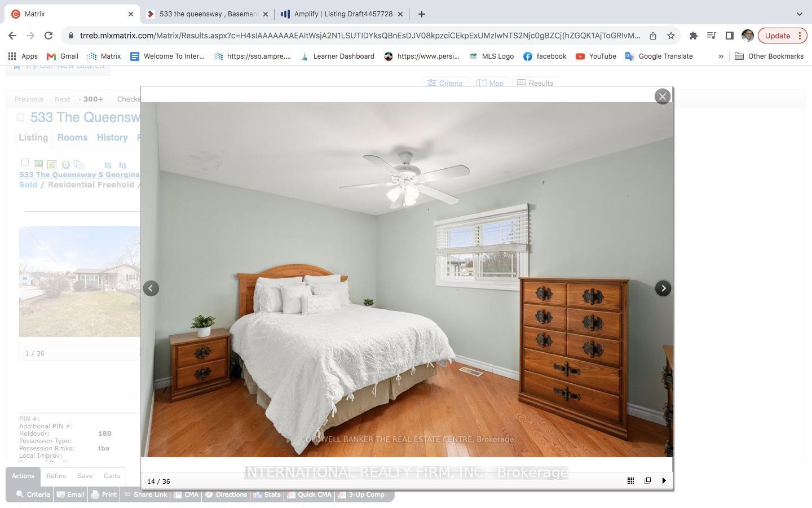This screenshot has height=508, width=812.
Task: Open the Chrome profile avatar
Action: (748, 36)
